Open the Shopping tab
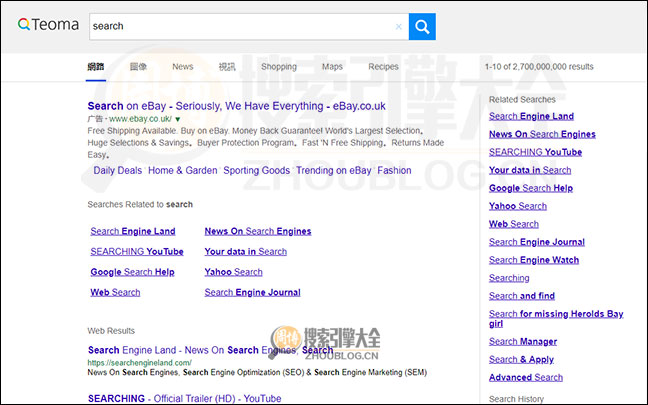648x405 pixels. pos(278,67)
